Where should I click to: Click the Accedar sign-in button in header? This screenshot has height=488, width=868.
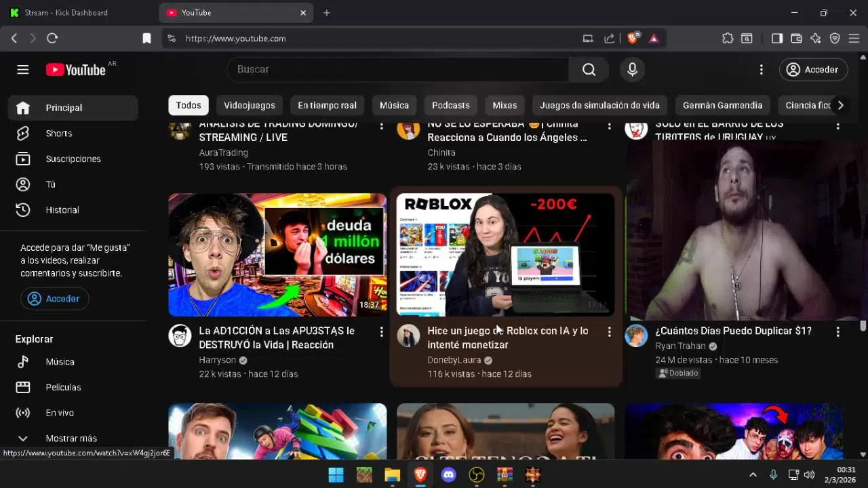(x=813, y=70)
